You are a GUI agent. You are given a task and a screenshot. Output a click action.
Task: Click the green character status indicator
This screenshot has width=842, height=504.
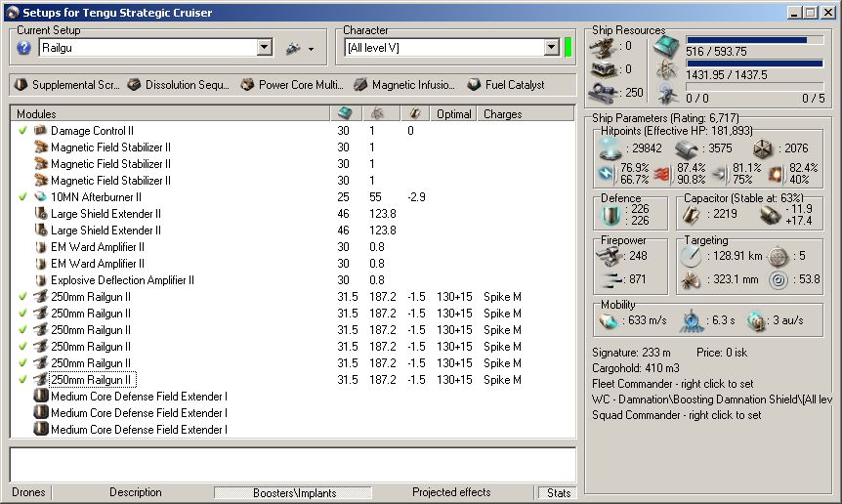coord(568,47)
